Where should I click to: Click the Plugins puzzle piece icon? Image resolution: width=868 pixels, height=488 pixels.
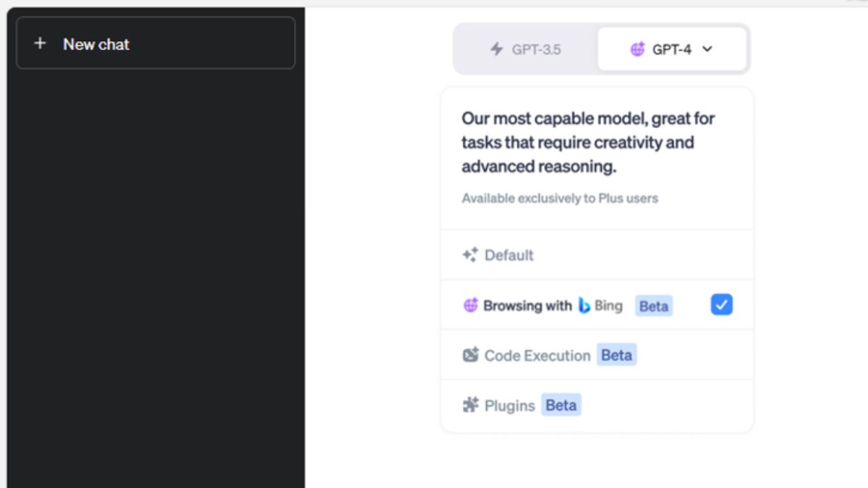471,405
